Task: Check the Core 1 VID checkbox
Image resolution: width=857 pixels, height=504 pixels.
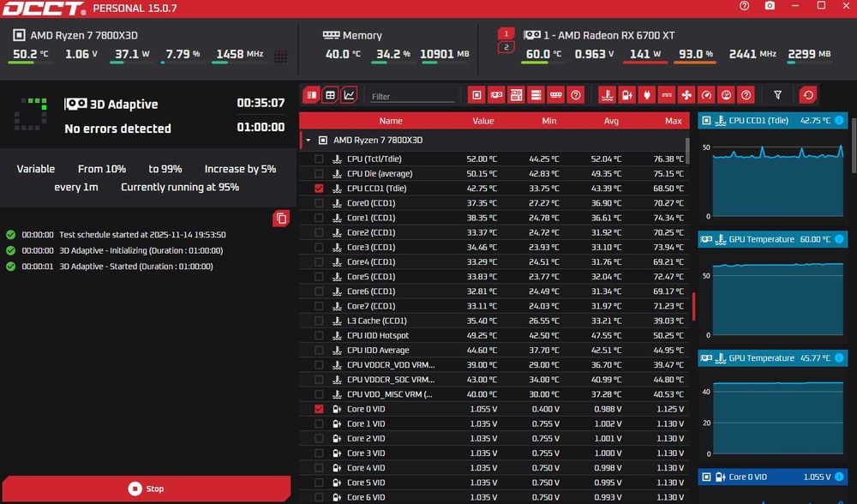Action: pos(319,423)
